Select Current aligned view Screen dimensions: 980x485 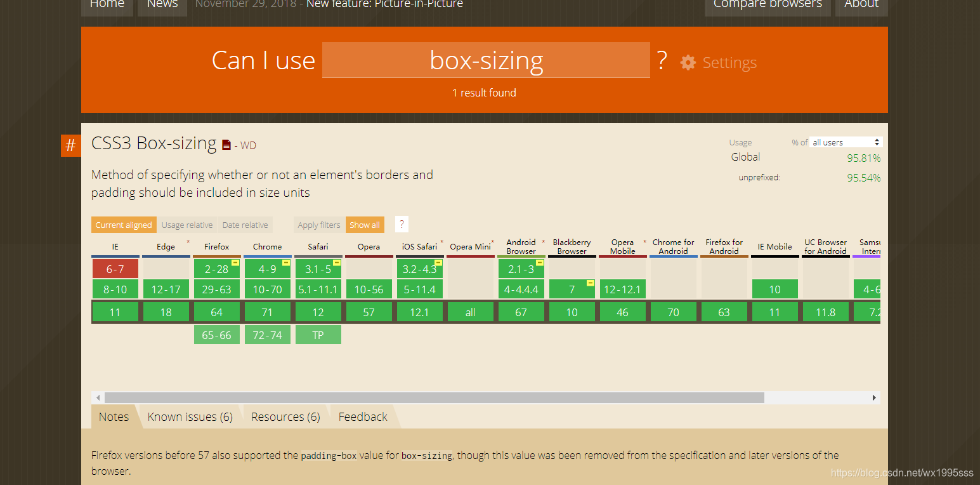click(124, 225)
